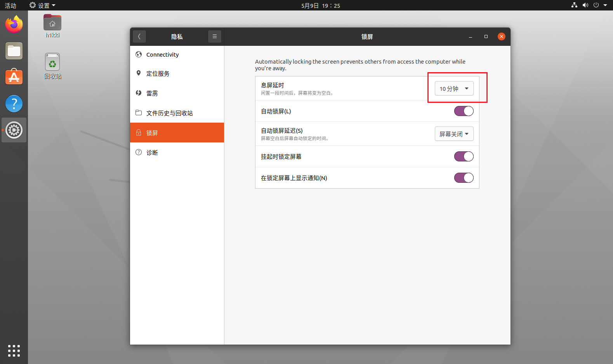Click the folder icon beside 文件历史与回收站
This screenshot has width=613, height=364.
(x=139, y=113)
